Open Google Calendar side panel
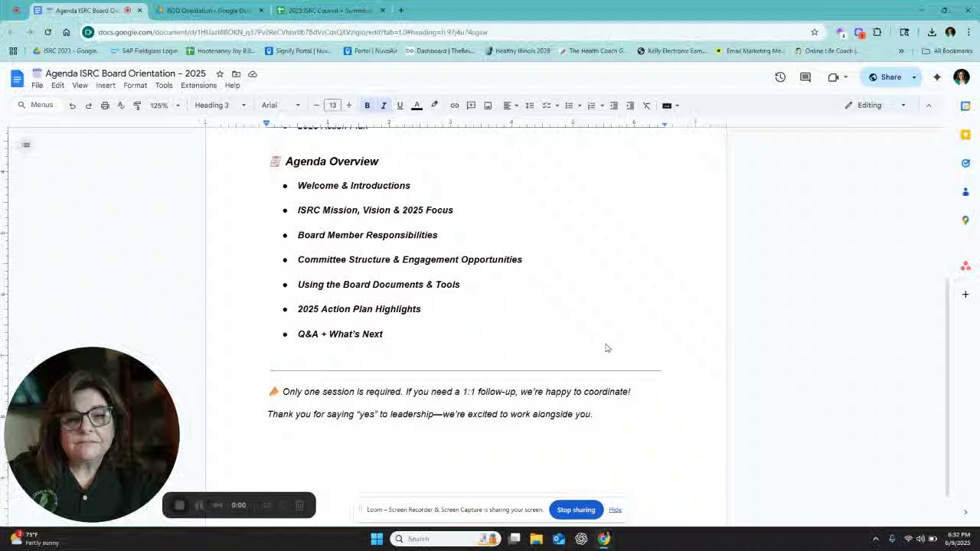The width and height of the screenshot is (980, 551). (965, 106)
